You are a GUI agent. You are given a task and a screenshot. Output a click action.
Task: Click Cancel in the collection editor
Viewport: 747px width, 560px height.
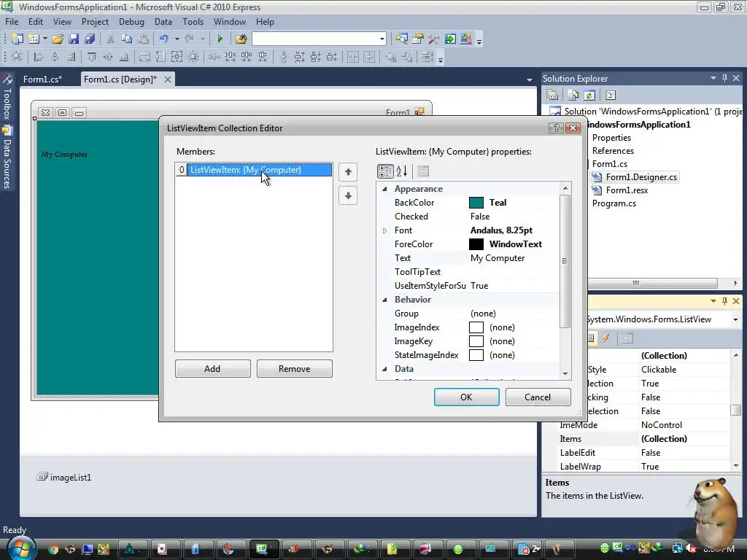point(538,397)
